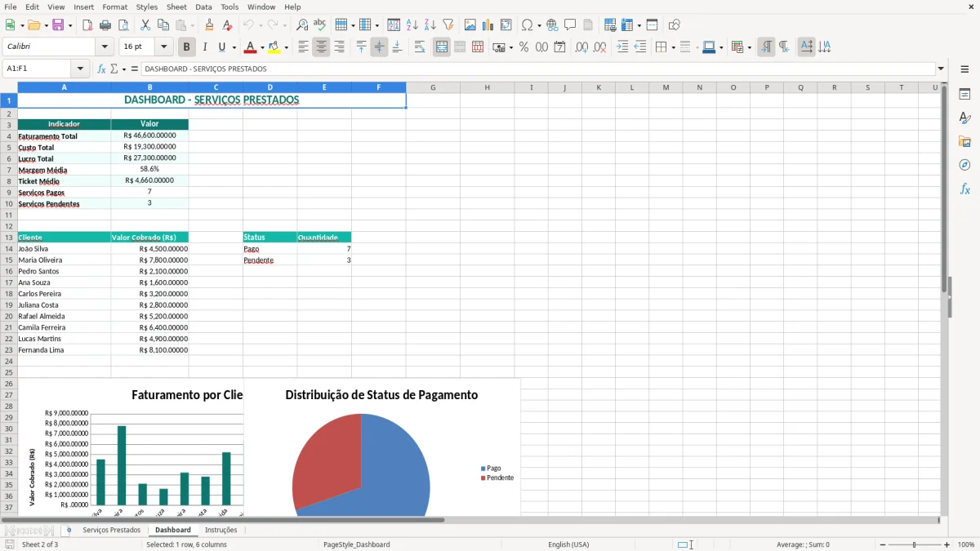Click Insert Image icon
This screenshot has height=551, width=980.
(x=470, y=25)
